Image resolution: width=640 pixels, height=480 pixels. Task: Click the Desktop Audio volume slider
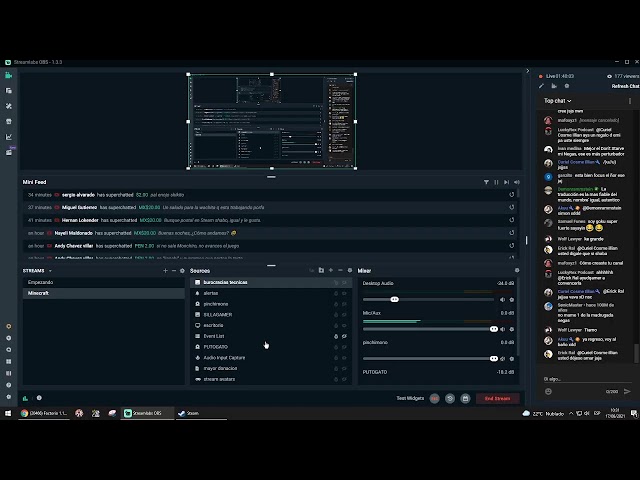tap(429, 300)
